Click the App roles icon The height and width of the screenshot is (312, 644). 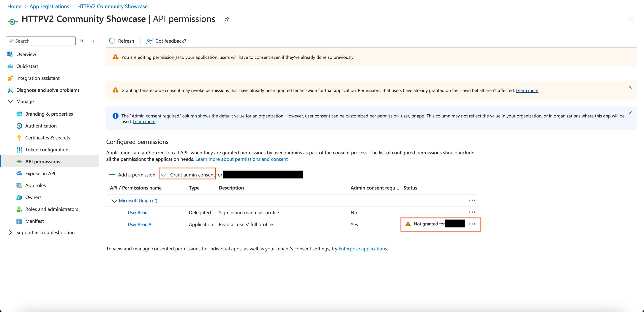coord(19,185)
